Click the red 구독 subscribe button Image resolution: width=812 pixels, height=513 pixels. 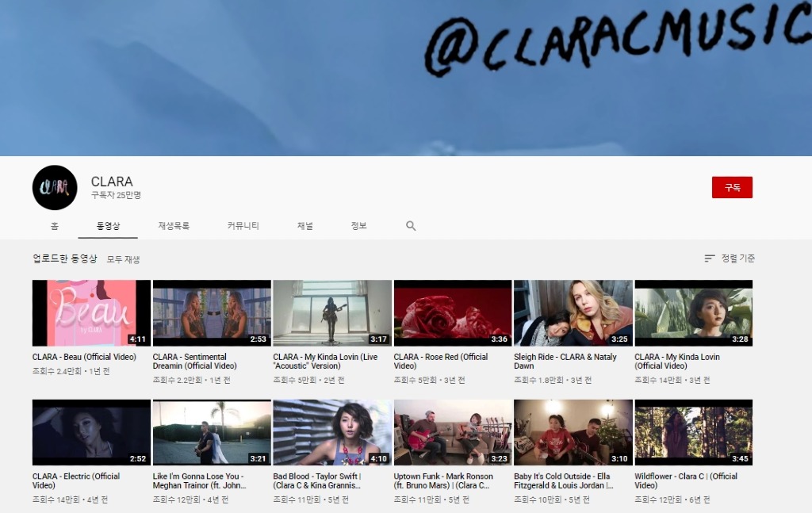(732, 187)
